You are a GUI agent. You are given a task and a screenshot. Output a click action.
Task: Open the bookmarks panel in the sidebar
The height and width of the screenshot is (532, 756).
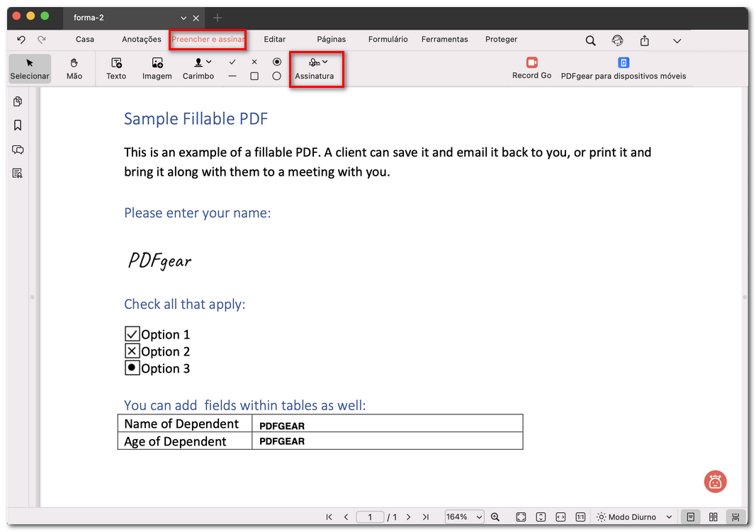pyautogui.click(x=16, y=125)
